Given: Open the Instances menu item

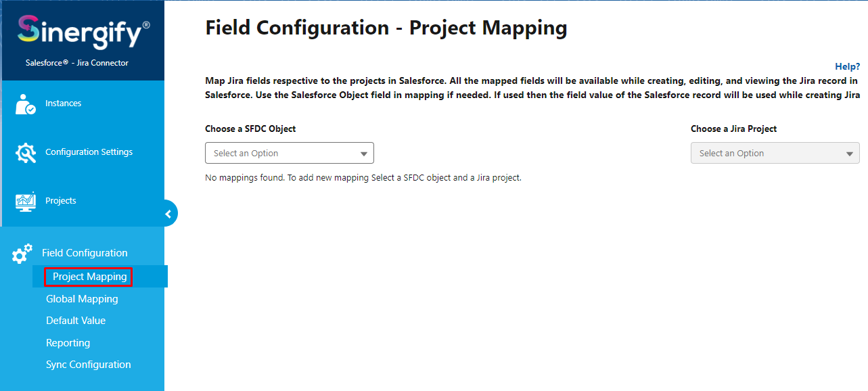Looking at the screenshot, I should click(x=64, y=103).
